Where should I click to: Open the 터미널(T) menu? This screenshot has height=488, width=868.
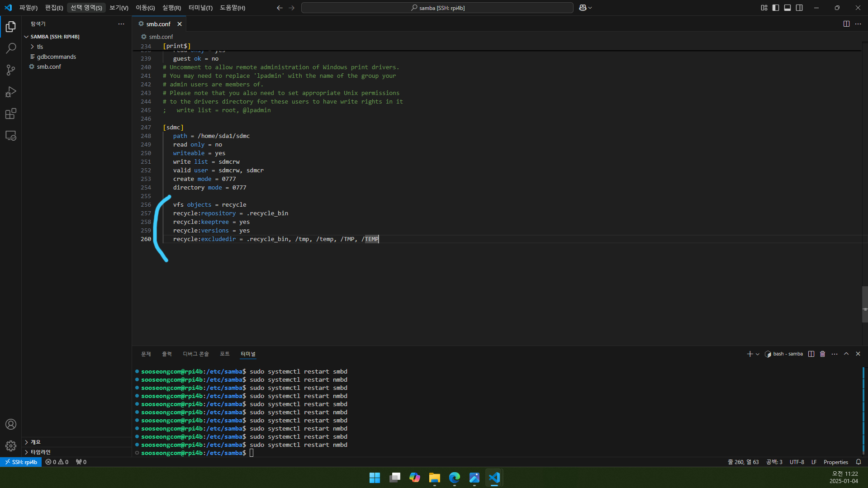click(200, 8)
